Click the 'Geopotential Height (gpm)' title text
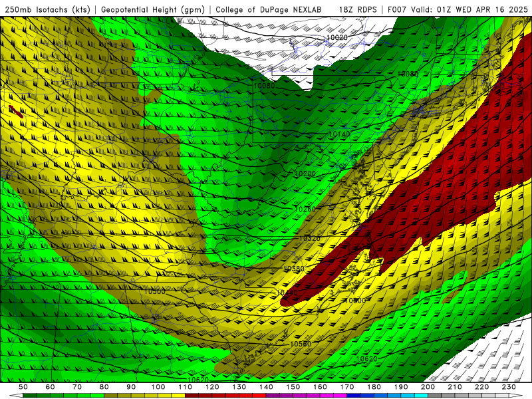Image resolution: width=532 pixels, height=399 pixels. (153, 10)
